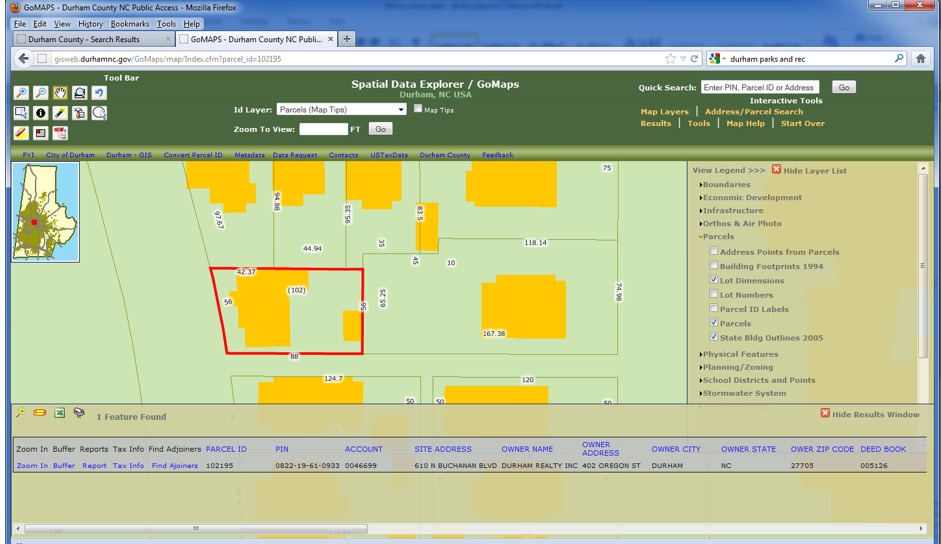Export results to Excel icon
Image resolution: width=941 pixels, height=544 pixels.
[x=59, y=413]
